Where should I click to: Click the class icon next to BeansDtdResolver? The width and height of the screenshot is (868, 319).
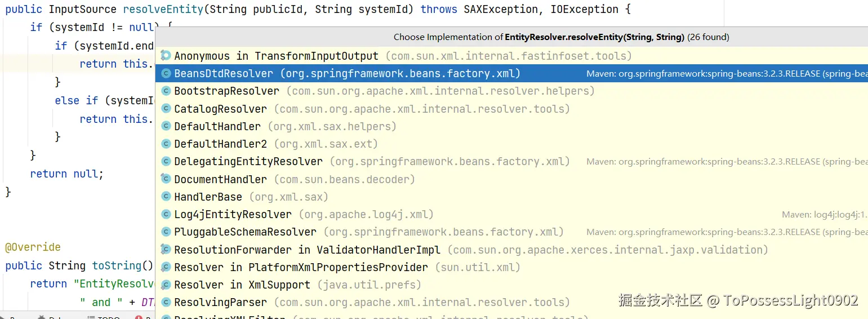[166, 73]
